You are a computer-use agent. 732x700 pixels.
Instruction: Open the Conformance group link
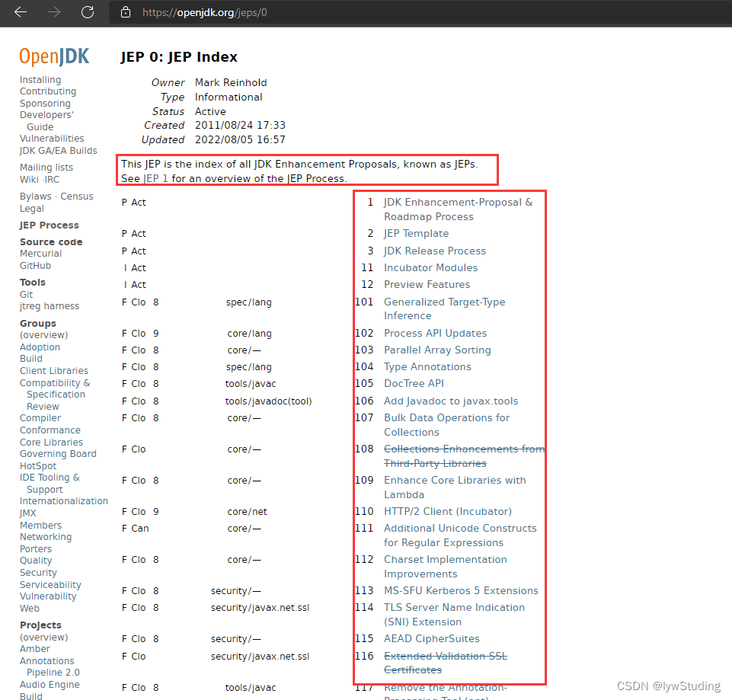[x=50, y=430]
